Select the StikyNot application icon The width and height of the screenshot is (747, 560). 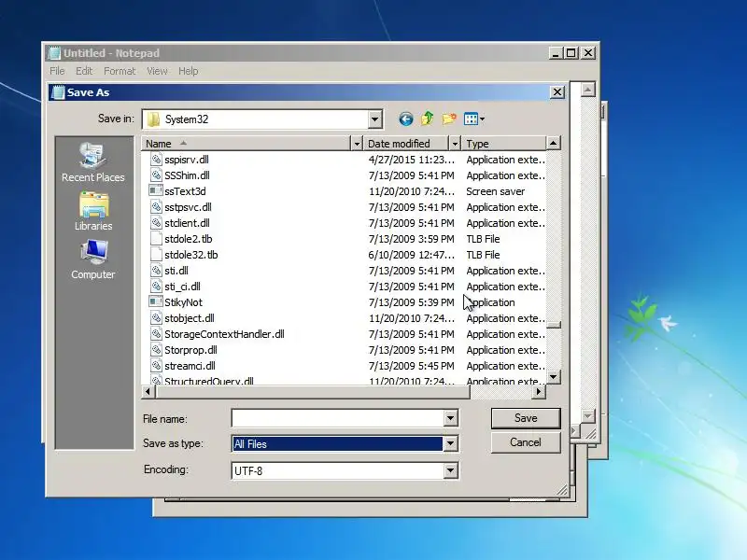pos(156,301)
